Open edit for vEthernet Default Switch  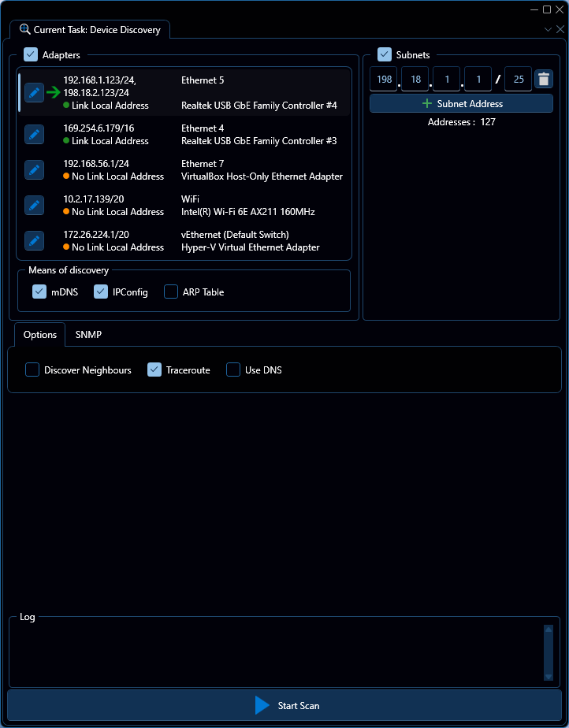tap(34, 241)
